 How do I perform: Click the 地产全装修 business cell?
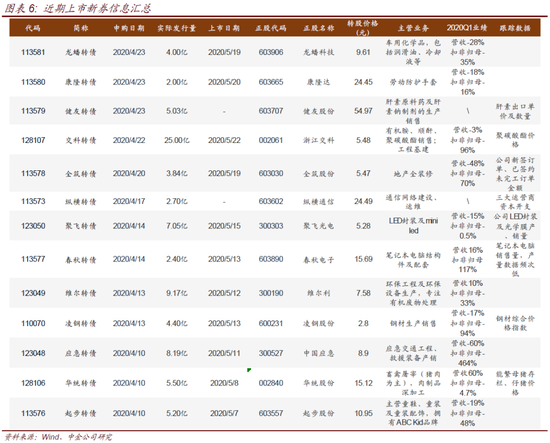(413, 174)
